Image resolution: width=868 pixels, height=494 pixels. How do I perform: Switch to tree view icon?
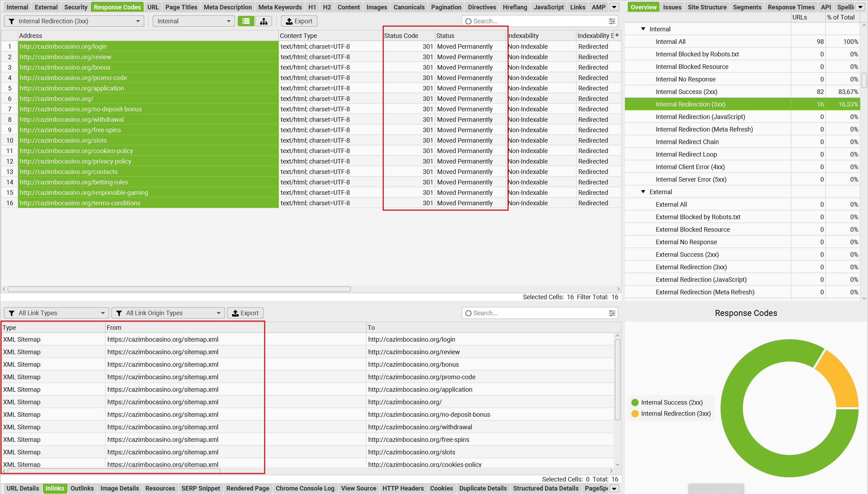tap(264, 21)
